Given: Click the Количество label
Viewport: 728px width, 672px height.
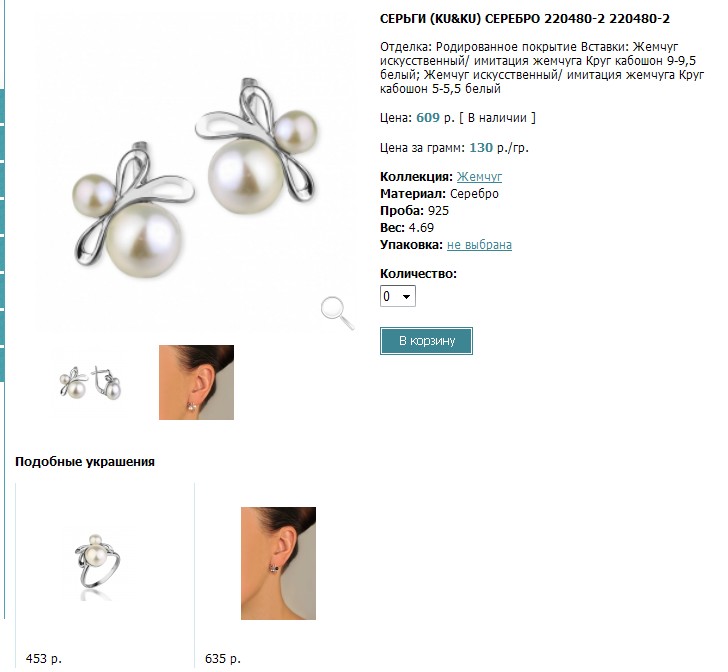Looking at the screenshot, I should coord(418,274).
